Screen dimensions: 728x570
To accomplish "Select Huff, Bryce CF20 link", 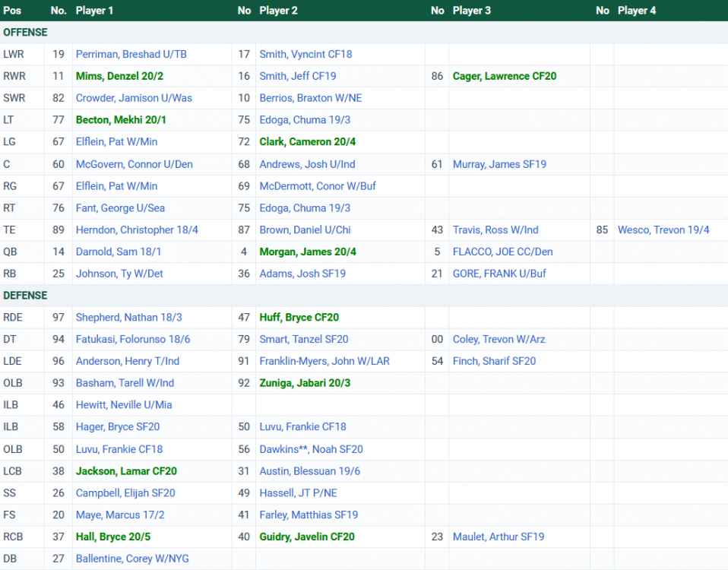I will (x=299, y=318).
